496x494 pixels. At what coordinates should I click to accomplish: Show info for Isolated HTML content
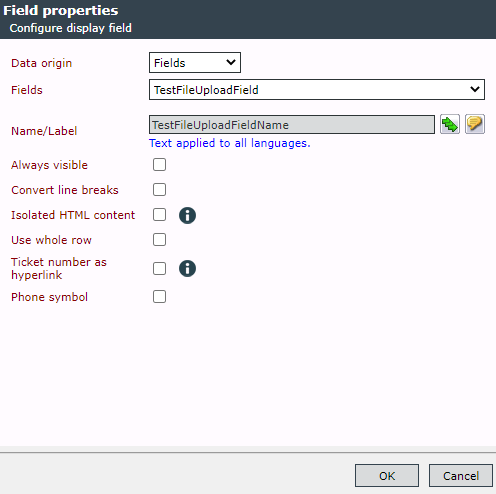click(x=187, y=215)
